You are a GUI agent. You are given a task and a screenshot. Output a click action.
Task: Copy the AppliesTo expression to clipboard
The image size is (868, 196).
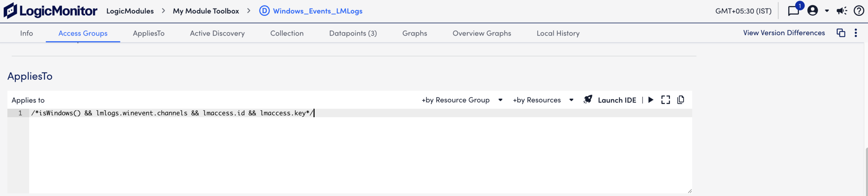[x=680, y=100]
